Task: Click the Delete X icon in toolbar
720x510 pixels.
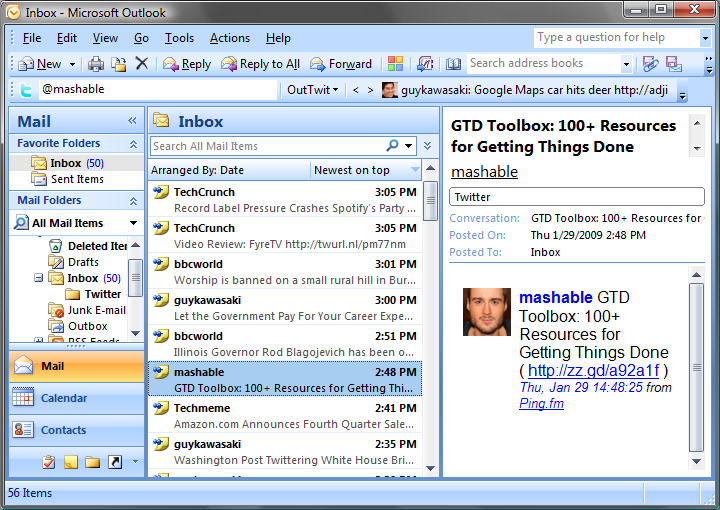Action: (x=142, y=63)
